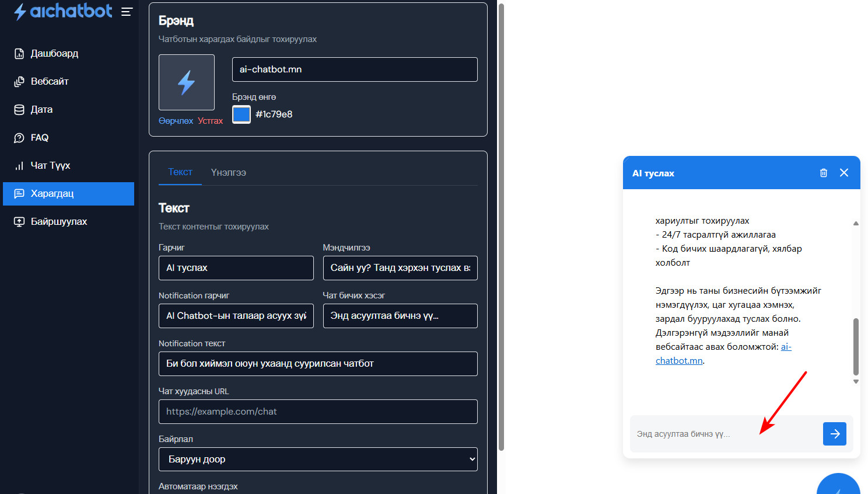This screenshot has height=494, width=868.
Task: Click the Өөрчлөх link under logo
Action: click(x=176, y=121)
